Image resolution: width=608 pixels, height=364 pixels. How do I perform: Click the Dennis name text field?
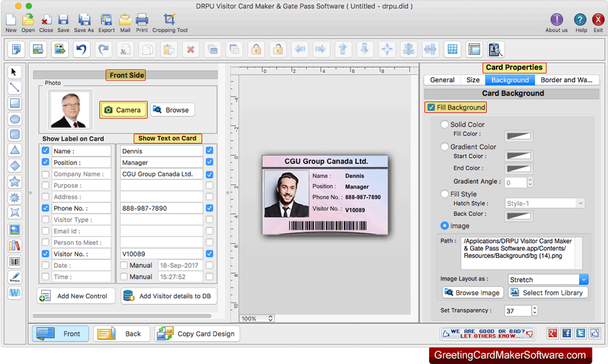(161, 151)
